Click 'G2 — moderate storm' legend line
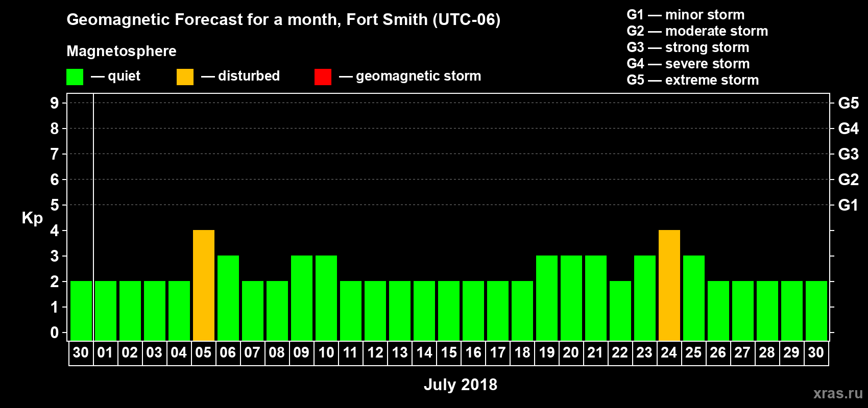 pyautogui.click(x=697, y=31)
